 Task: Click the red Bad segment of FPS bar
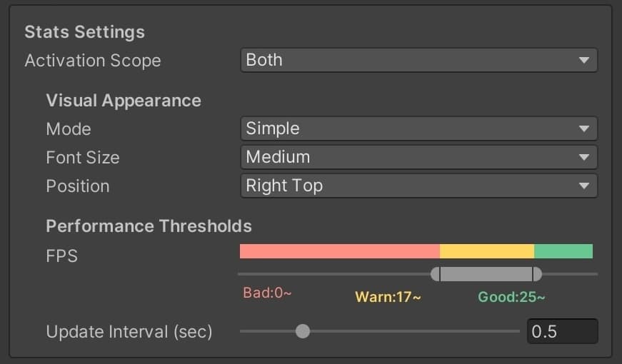pyautogui.click(x=339, y=251)
